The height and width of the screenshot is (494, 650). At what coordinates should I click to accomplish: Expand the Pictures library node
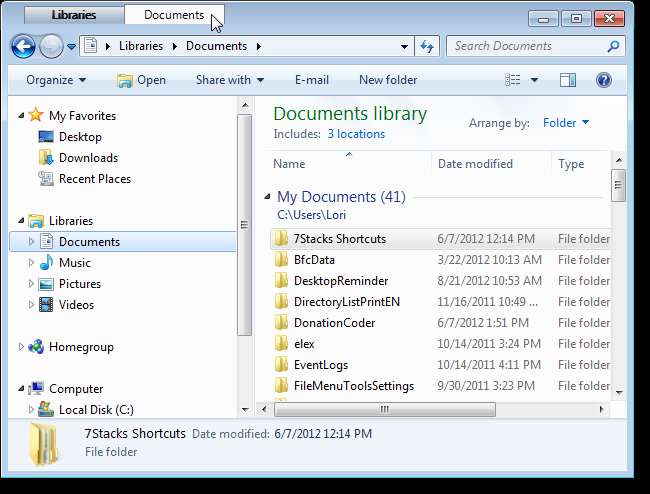click(x=31, y=284)
